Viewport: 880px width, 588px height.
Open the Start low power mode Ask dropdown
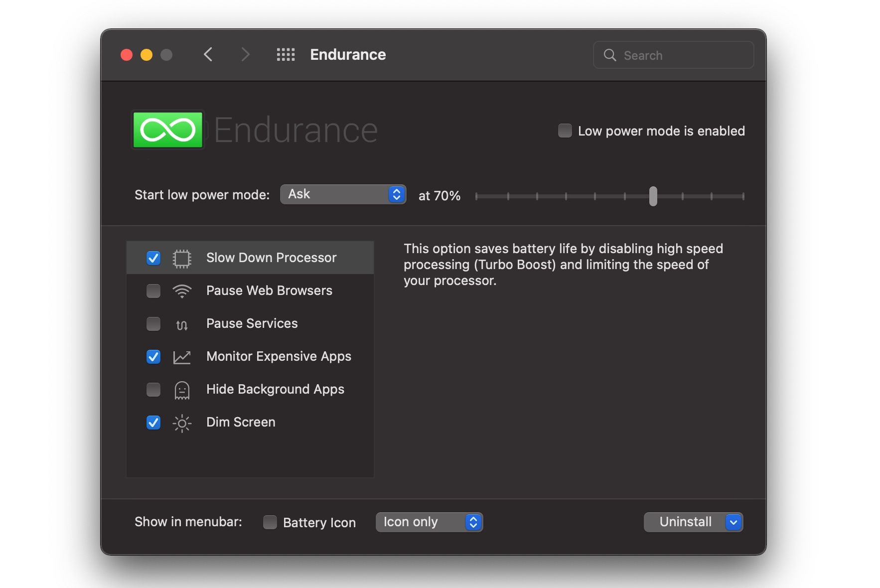click(342, 194)
